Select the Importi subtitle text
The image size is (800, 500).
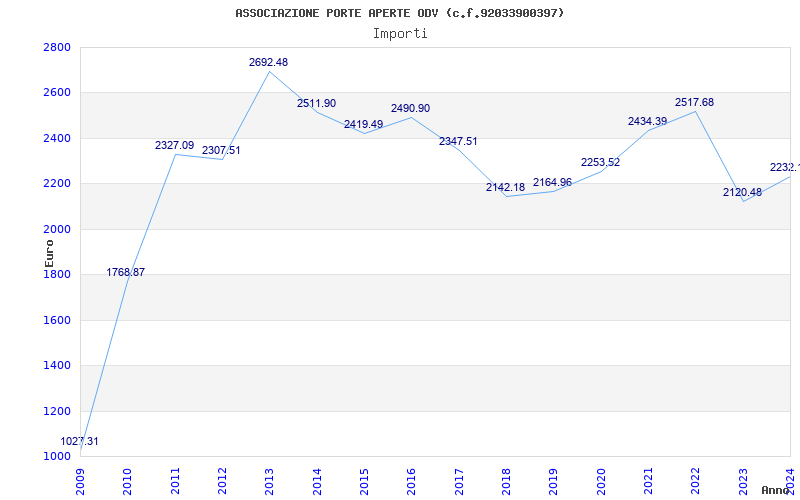click(400, 34)
